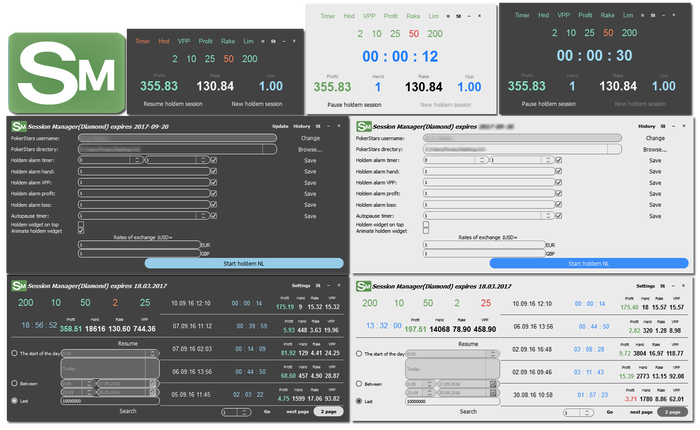Click the GBP exchange rate field in light settings
Viewport: 700px width, 430px height.
click(x=484, y=253)
